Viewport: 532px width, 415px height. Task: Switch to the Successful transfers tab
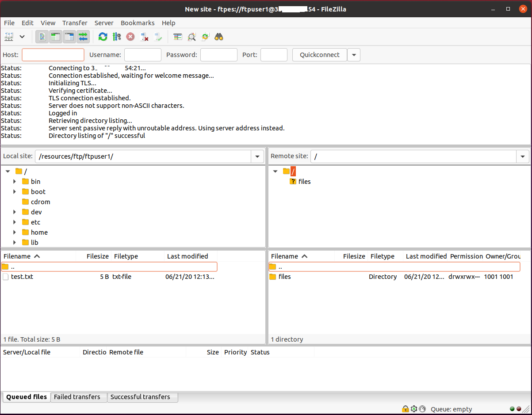click(142, 397)
